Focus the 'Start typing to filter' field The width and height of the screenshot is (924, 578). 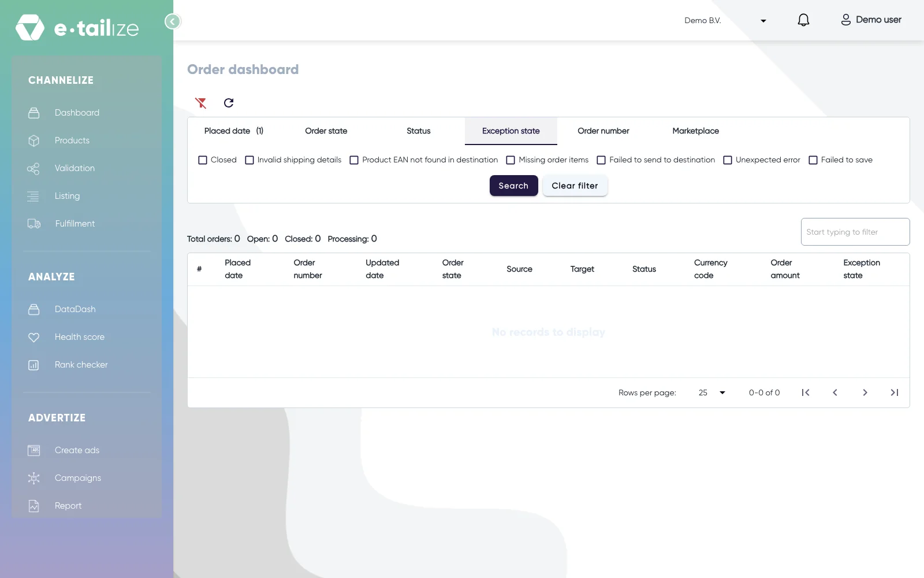(x=855, y=232)
